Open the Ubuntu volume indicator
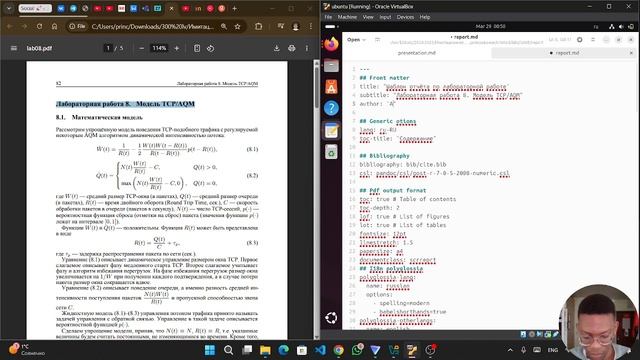 point(621,27)
